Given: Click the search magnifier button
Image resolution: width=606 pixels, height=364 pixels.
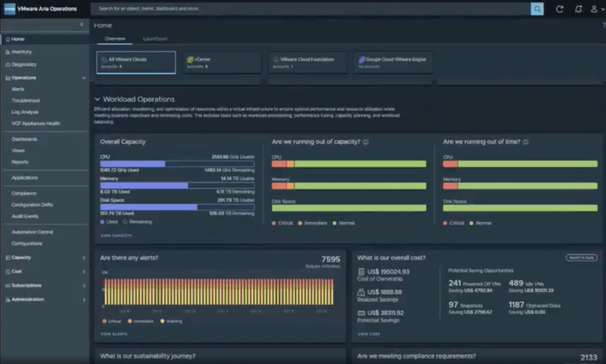Looking at the screenshot, I should 537,9.
